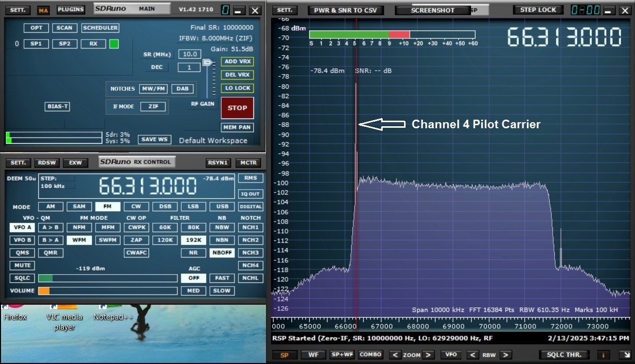The height and width of the screenshot is (364, 635).
Task: Click SQLC THR. button
Action: coord(564,355)
